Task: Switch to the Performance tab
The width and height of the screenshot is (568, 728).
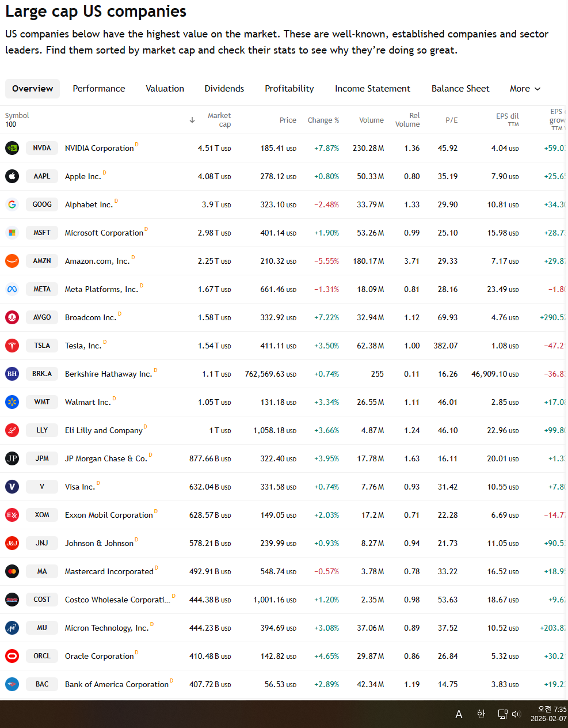Action: (99, 89)
